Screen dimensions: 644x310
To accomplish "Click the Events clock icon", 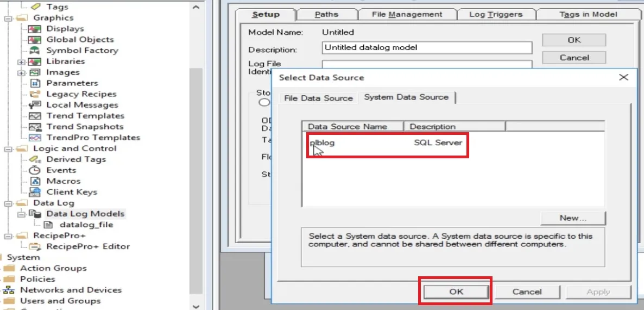I will click(x=35, y=170).
